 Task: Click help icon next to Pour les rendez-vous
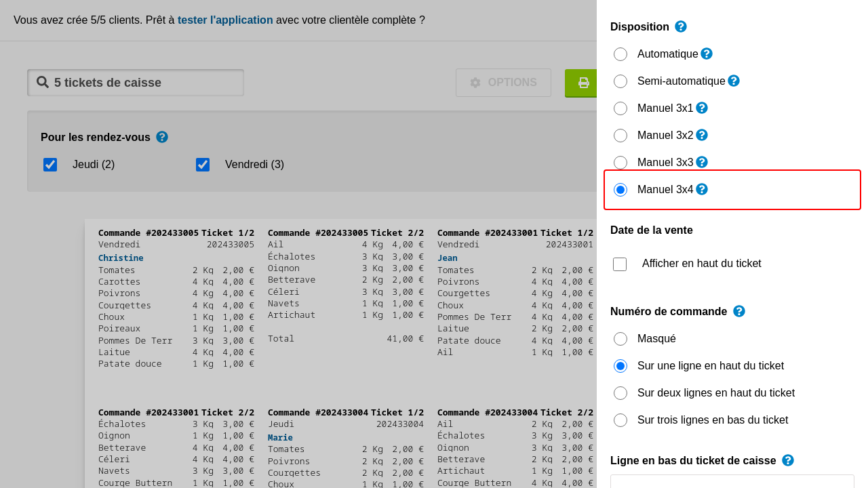[162, 137]
